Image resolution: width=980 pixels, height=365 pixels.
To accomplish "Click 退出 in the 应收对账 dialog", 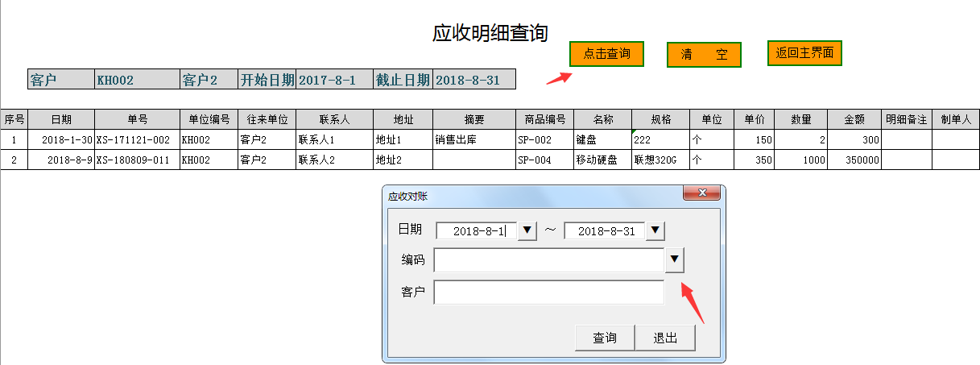I will [x=665, y=338].
